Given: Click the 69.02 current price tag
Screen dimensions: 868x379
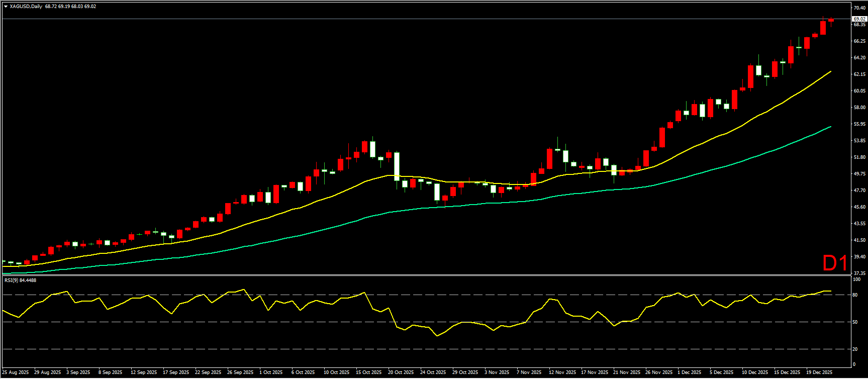Looking at the screenshot, I should tap(859, 19).
